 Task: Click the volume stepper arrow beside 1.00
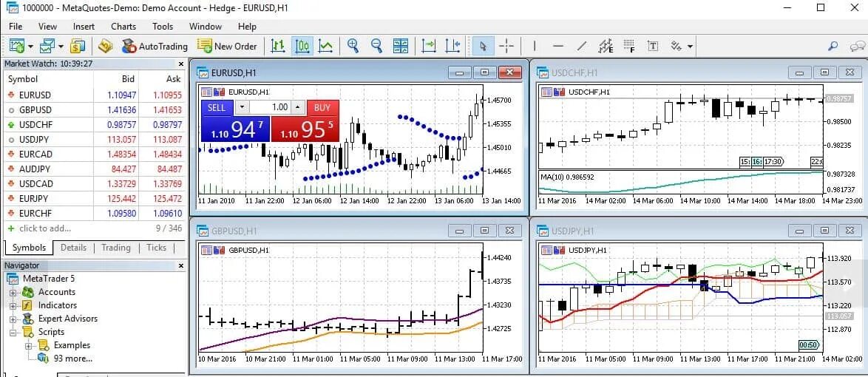pos(298,107)
